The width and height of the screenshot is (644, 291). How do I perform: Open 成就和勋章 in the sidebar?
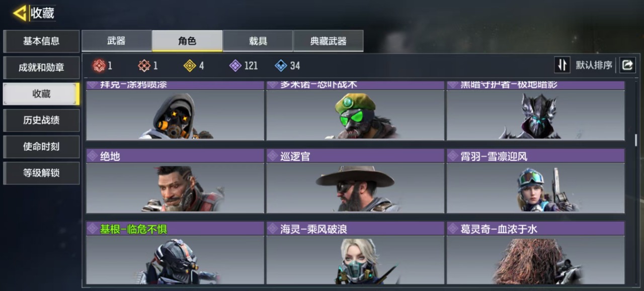click(41, 67)
